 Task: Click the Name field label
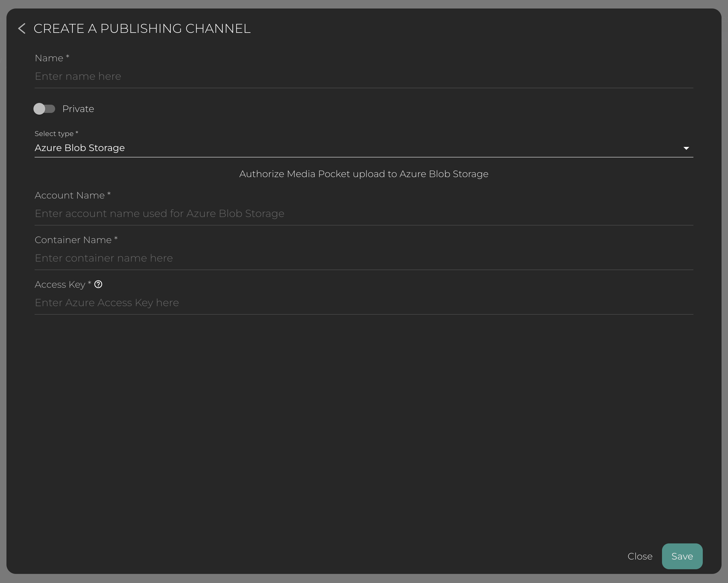pyautogui.click(x=49, y=58)
